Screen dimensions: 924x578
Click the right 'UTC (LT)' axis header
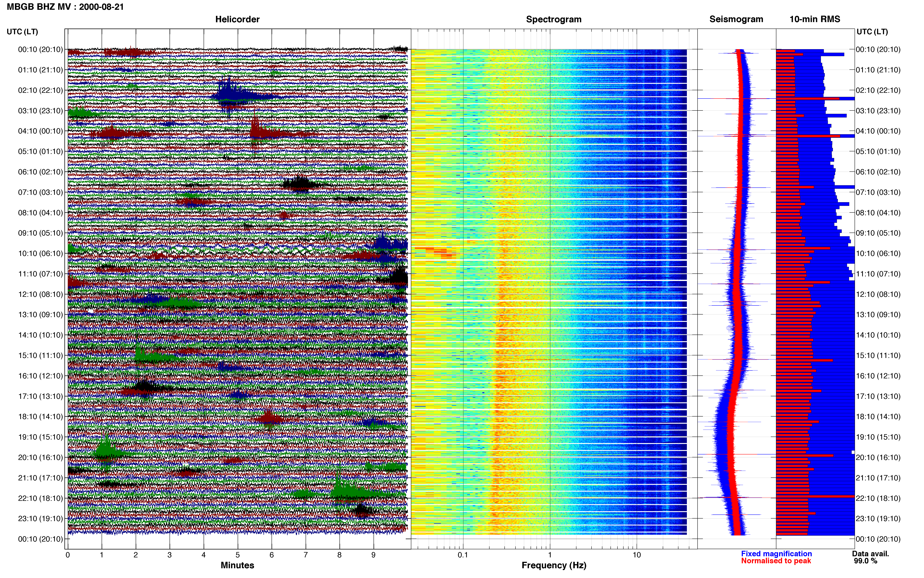tap(872, 32)
